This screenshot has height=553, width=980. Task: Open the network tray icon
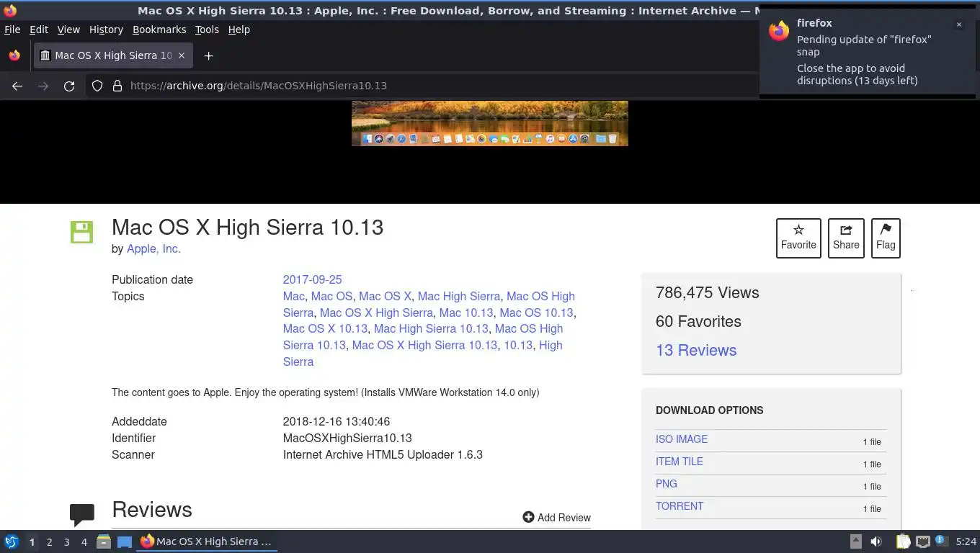click(922, 541)
